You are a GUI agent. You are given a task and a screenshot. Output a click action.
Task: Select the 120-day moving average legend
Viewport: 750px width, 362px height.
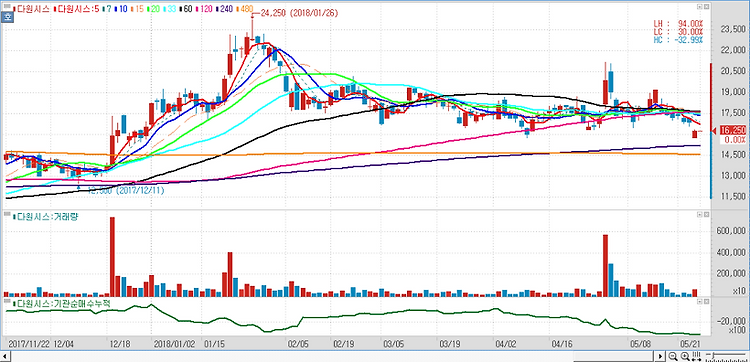click(204, 9)
